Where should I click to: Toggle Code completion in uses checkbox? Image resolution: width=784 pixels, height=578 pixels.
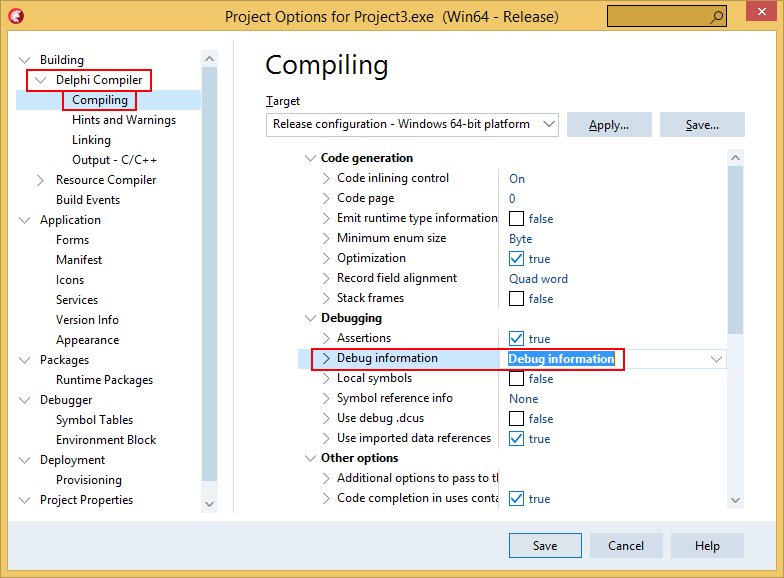[x=516, y=498]
